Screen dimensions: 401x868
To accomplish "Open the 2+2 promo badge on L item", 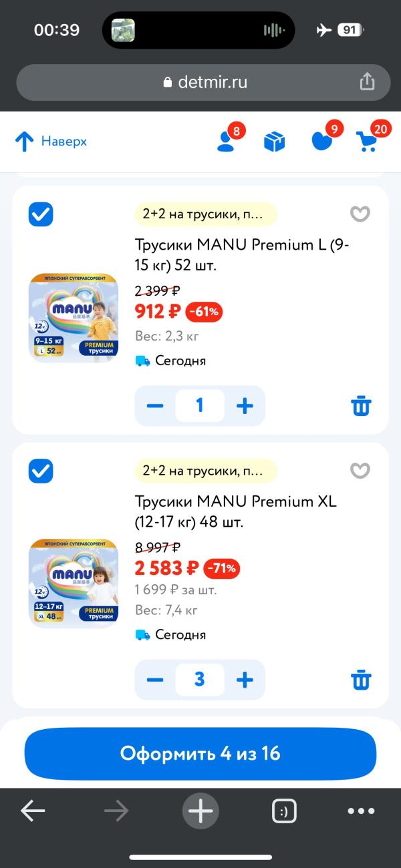I will (x=205, y=214).
